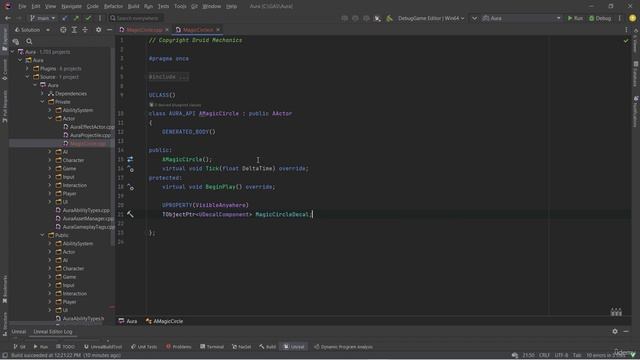Click CRLF line ending in status bar

tap(544, 356)
